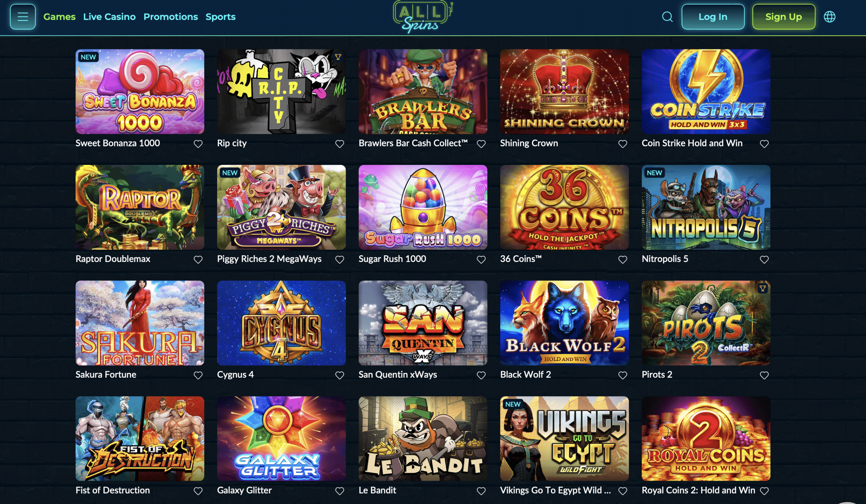The image size is (866, 504).
Task: Click the All Spins logo
Action: coord(423,17)
